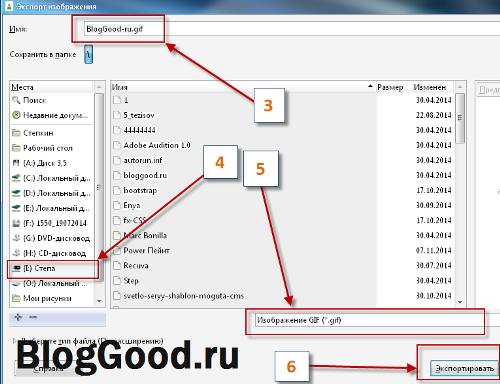Select the (F:) 1550_19072014 drive icon
The height and width of the screenshot is (384, 500).
[x=16, y=223]
